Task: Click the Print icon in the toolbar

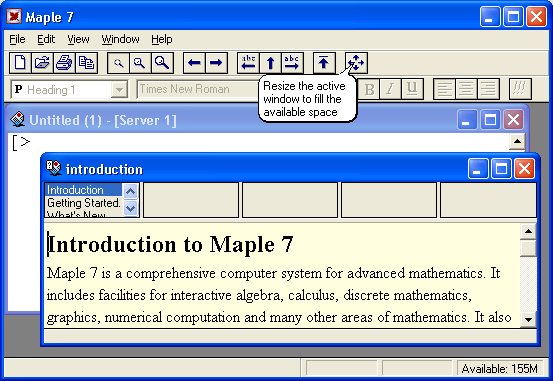Action: [64, 63]
